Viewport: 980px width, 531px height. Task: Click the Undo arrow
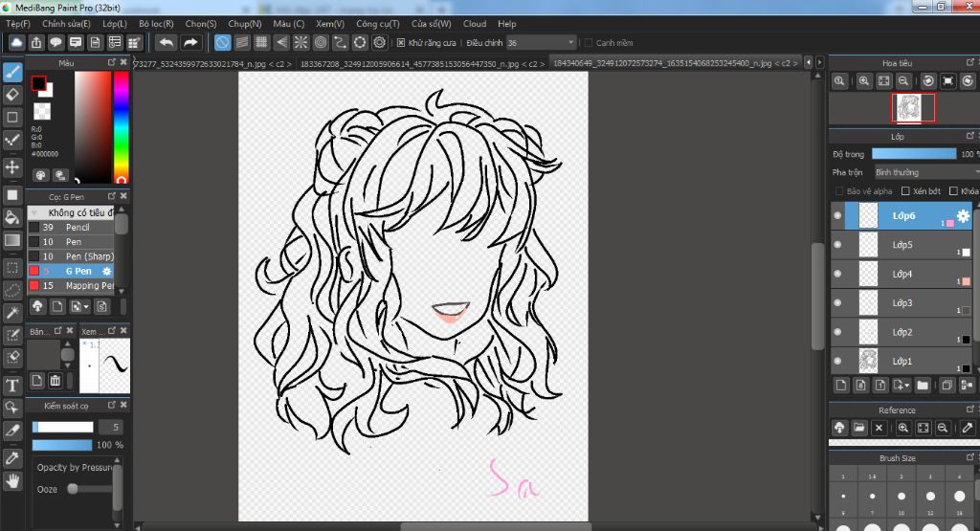(167, 42)
